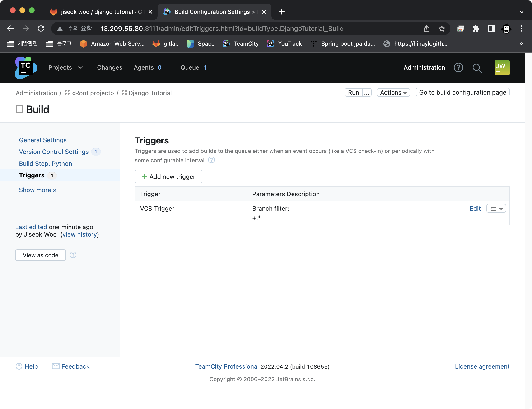Open the Space bookmark
The width and height of the screenshot is (532, 409).
pos(201,43)
